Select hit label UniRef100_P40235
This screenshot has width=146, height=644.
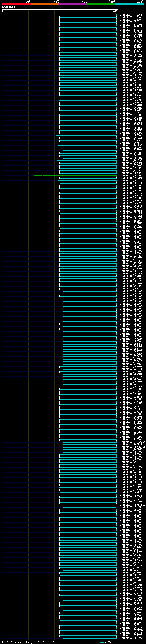click(131, 145)
